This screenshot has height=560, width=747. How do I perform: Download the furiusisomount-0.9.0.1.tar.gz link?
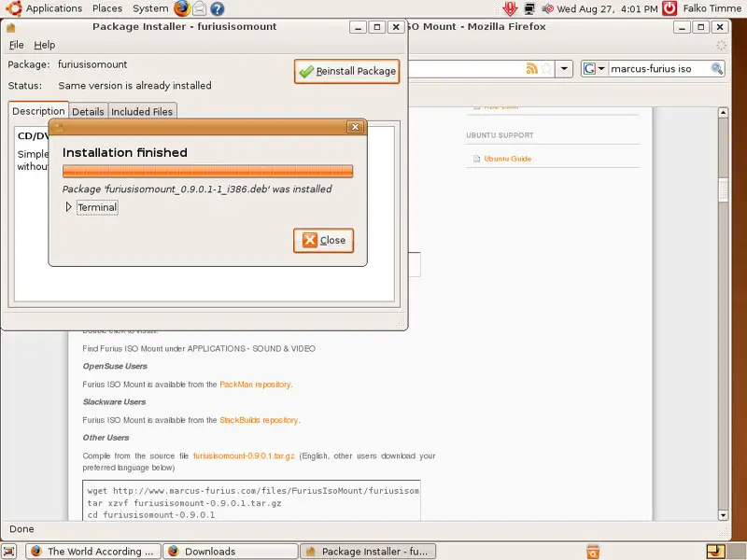(x=244, y=455)
